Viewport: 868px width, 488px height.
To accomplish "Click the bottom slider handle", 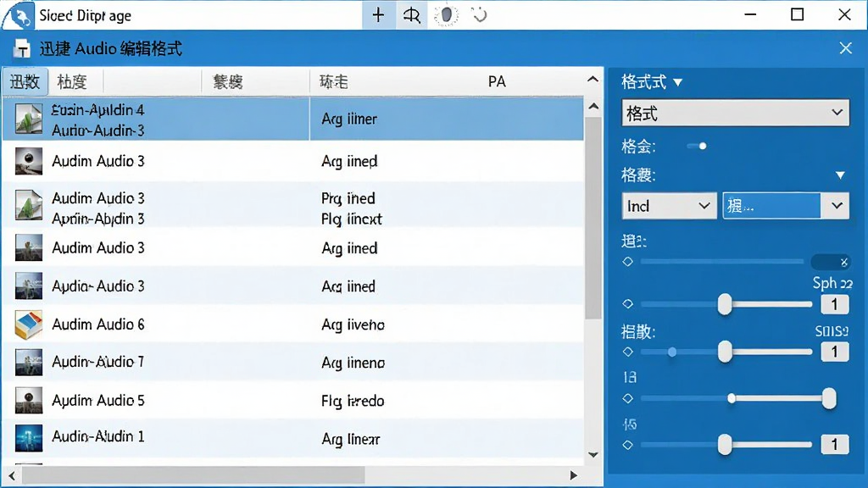I will [x=725, y=445].
